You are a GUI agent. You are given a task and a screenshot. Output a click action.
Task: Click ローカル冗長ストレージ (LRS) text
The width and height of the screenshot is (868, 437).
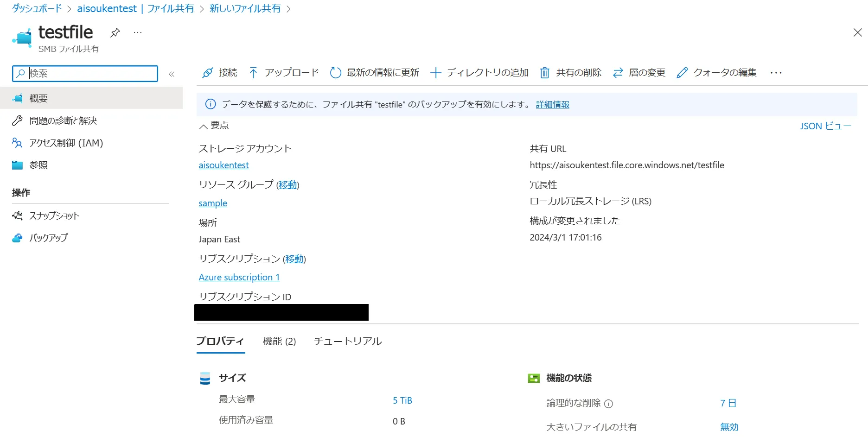click(x=590, y=201)
